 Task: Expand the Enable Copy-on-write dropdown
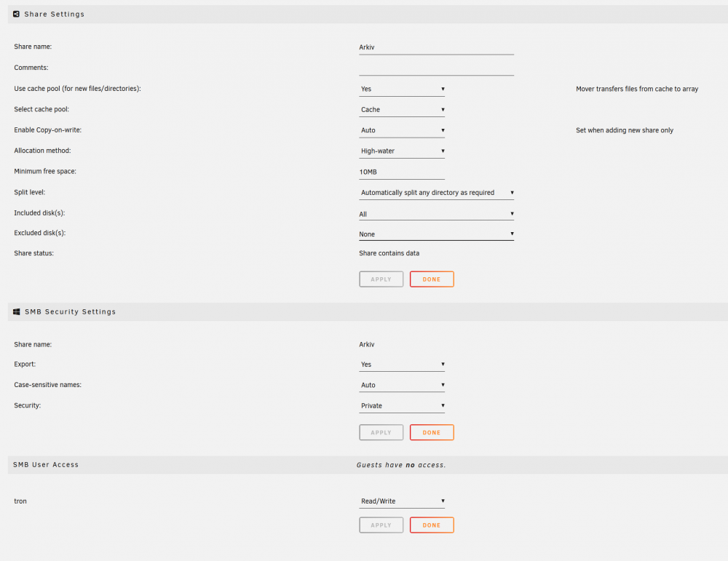click(402, 130)
